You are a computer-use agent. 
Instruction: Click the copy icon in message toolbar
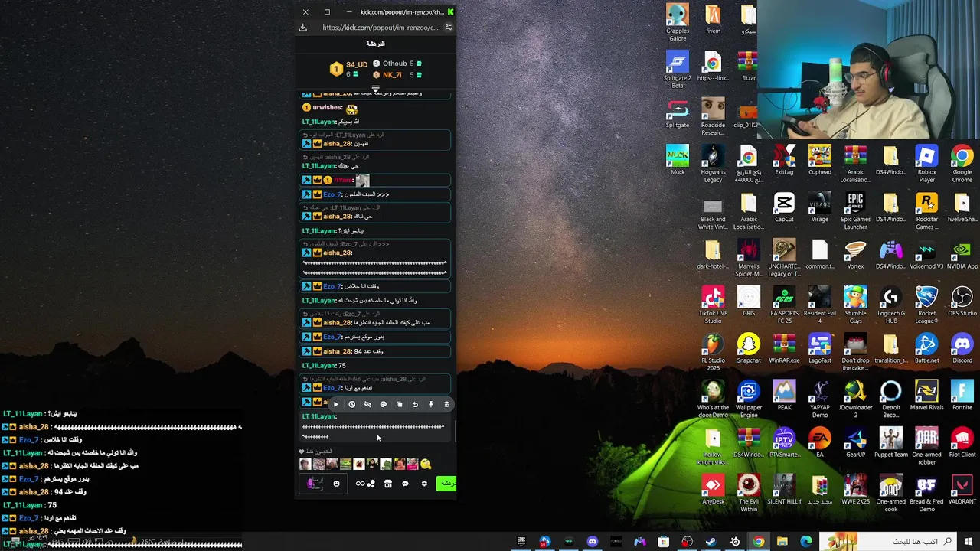click(x=399, y=404)
